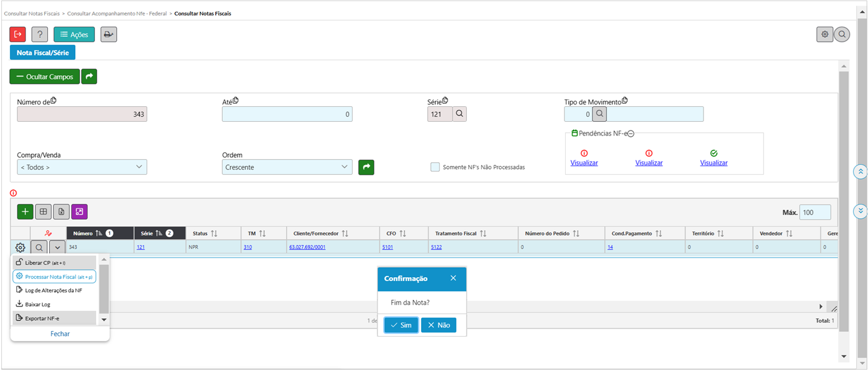Open the Compra/Venda dropdown
Viewport: 868px width, 371px height.
(x=82, y=167)
